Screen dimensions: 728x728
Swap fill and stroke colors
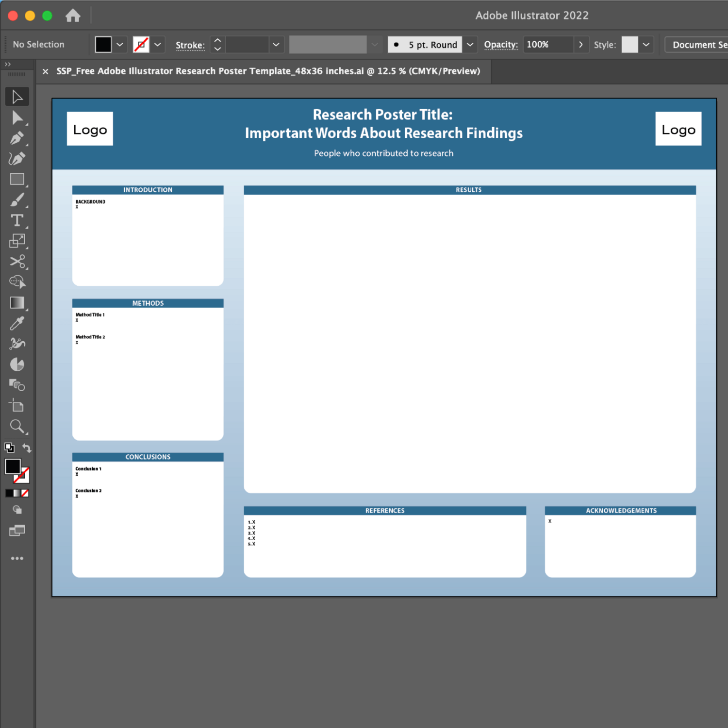(27, 448)
